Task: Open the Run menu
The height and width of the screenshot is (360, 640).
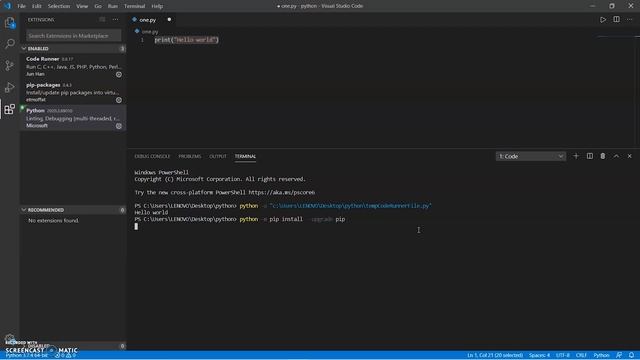Action: [x=113, y=6]
